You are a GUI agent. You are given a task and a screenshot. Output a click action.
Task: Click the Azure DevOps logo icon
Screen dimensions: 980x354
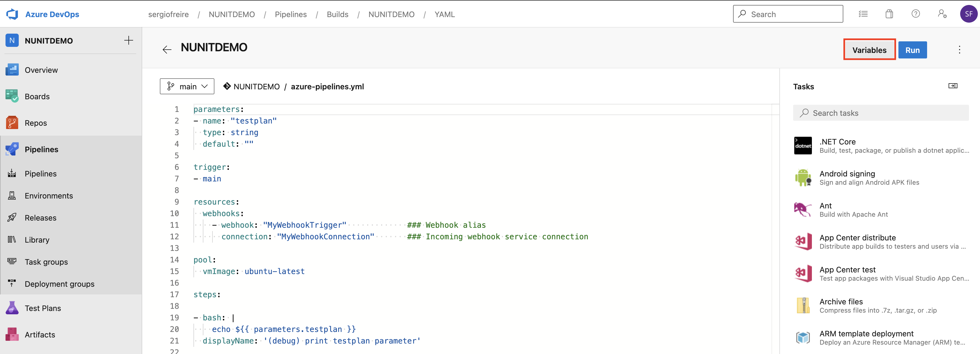(x=12, y=14)
